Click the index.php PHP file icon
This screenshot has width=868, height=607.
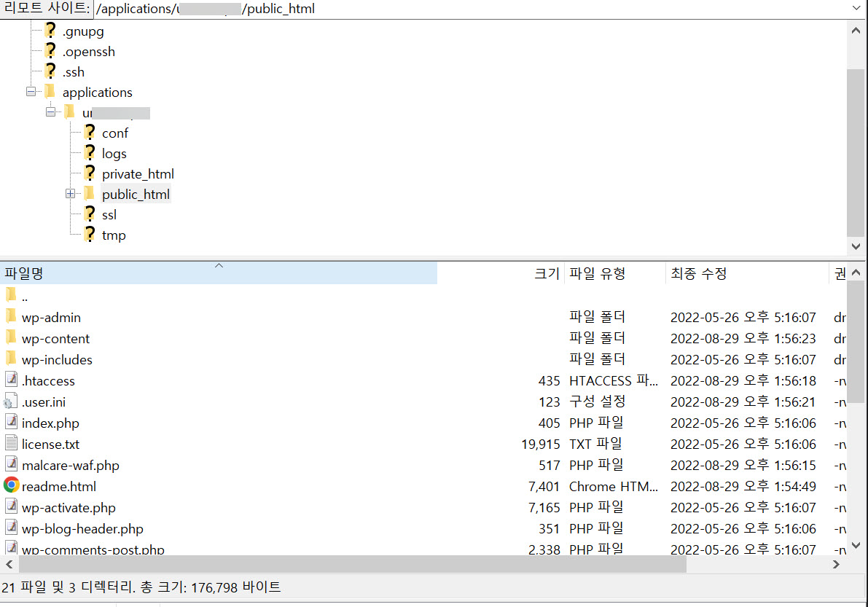pos(10,422)
